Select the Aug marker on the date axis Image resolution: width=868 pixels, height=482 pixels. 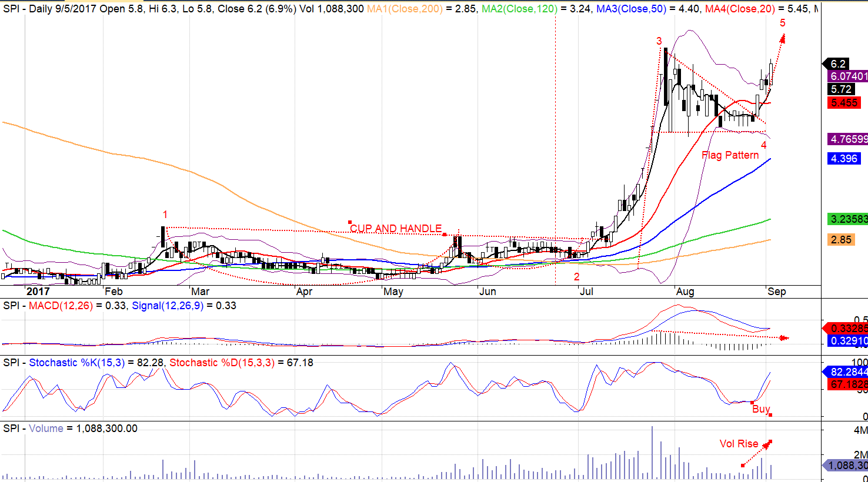tap(685, 292)
